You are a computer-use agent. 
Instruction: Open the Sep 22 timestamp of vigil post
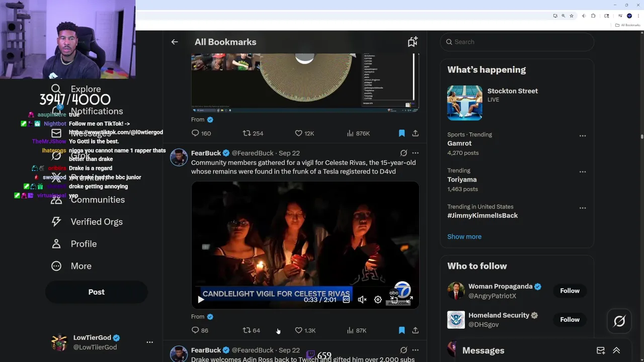point(289,153)
